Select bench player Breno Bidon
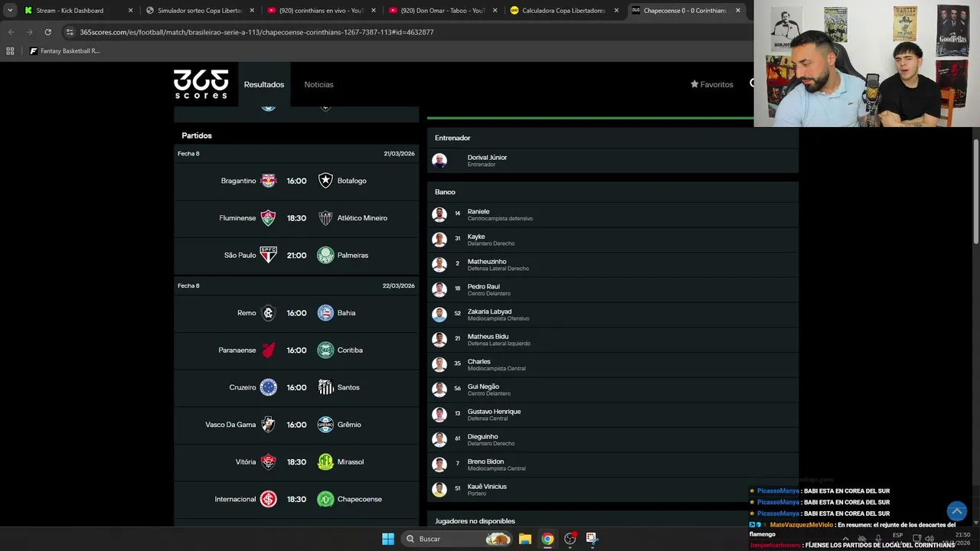The width and height of the screenshot is (980, 551). point(612,465)
